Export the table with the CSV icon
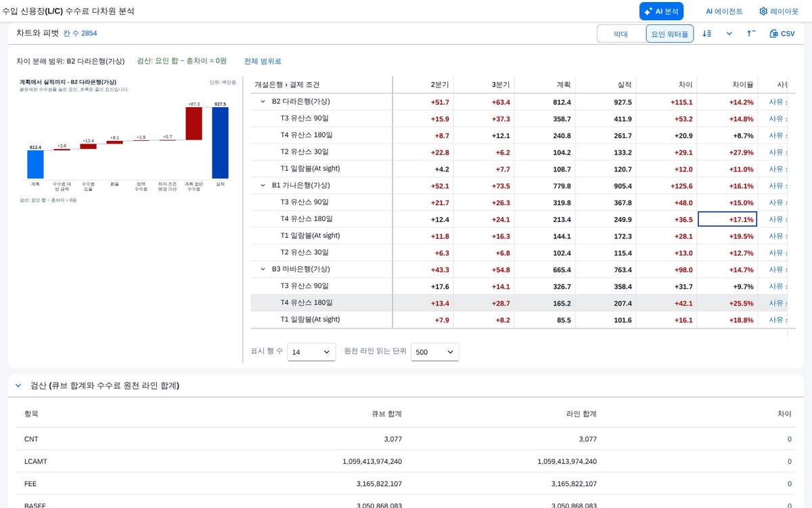Screen dimensions: 812x508 click(782, 34)
